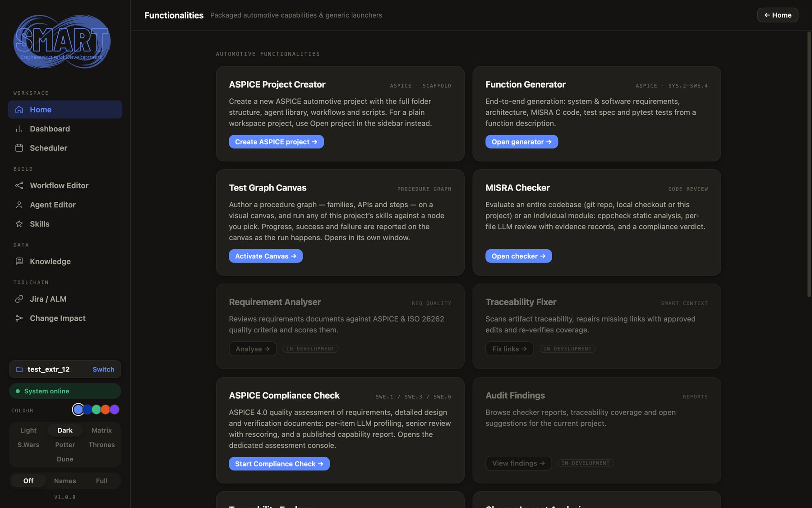Click the Test Graph Canvas title

(x=268, y=188)
